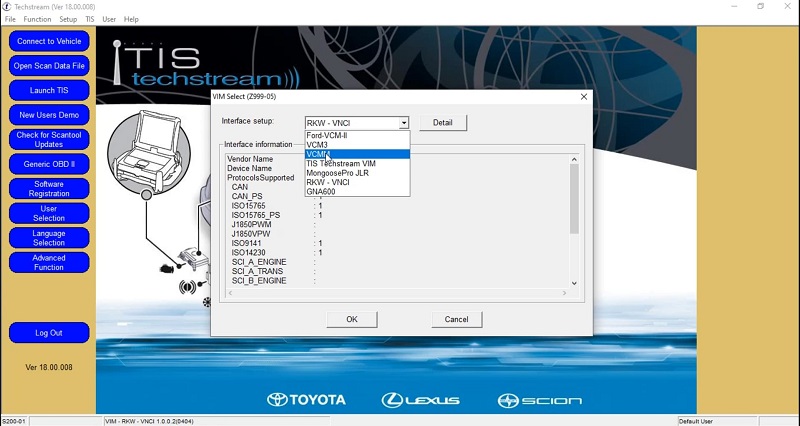Click Lexus logo
Viewport: 800px width, 426px height.
click(420, 400)
